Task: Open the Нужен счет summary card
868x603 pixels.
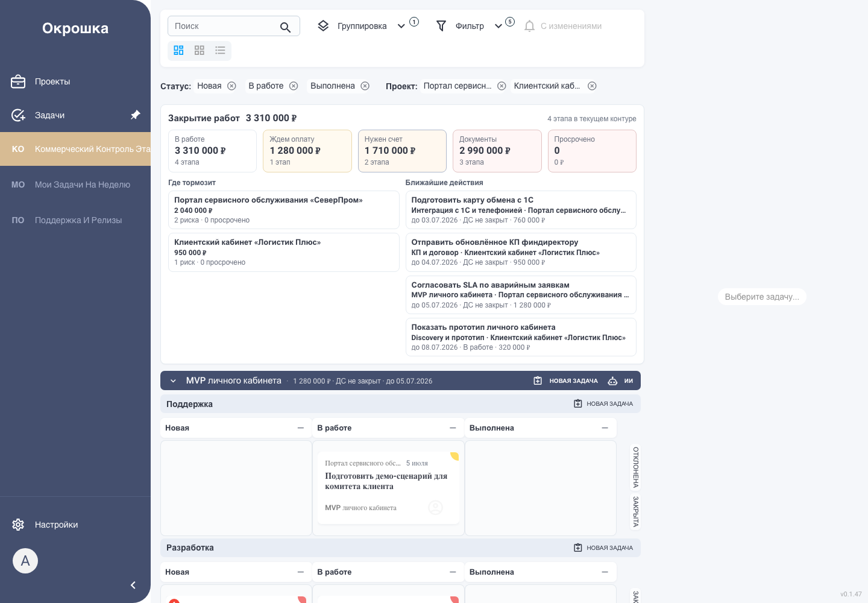Action: tap(402, 151)
